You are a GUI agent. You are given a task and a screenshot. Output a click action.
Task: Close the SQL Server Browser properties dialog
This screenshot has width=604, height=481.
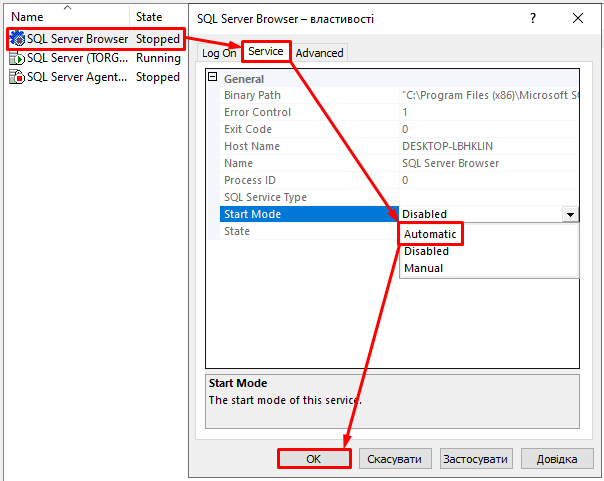point(579,17)
